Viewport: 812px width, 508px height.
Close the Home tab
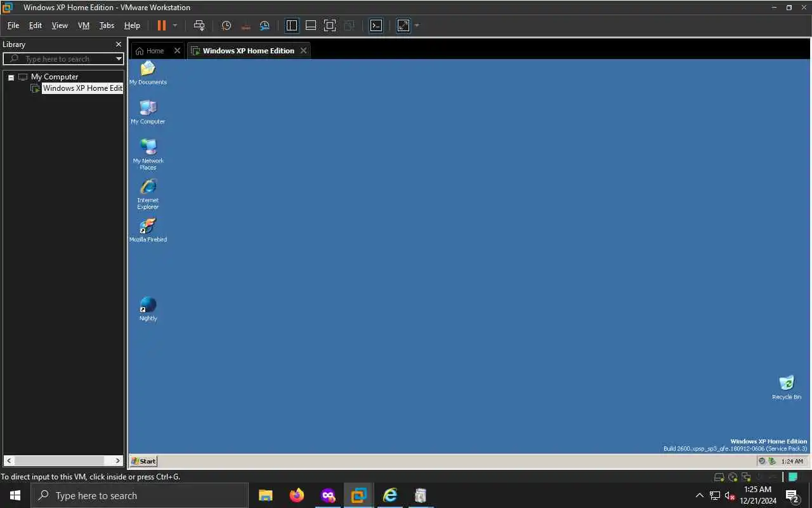click(177, 51)
